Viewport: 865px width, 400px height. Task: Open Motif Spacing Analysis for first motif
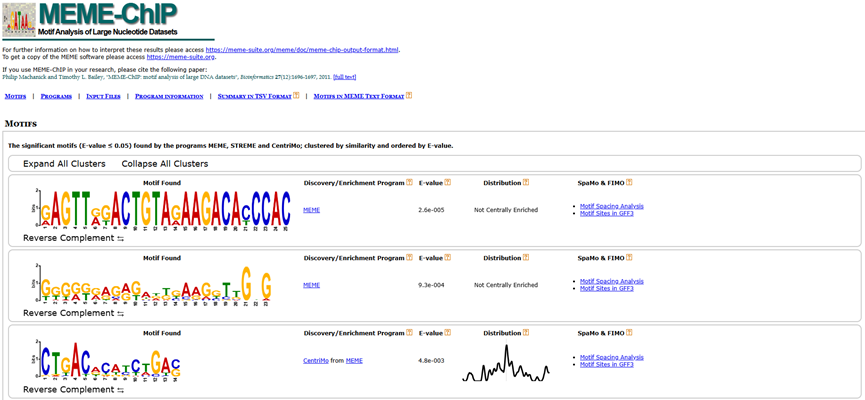612,206
